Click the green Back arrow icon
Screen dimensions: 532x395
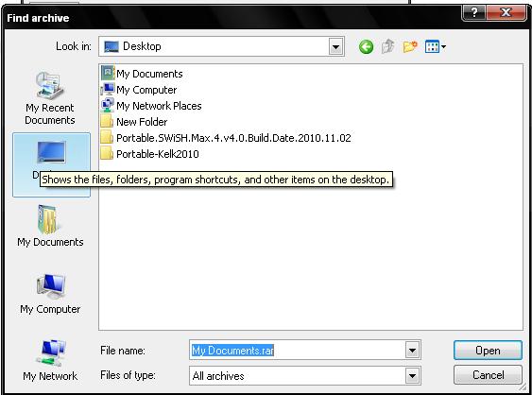(366, 46)
